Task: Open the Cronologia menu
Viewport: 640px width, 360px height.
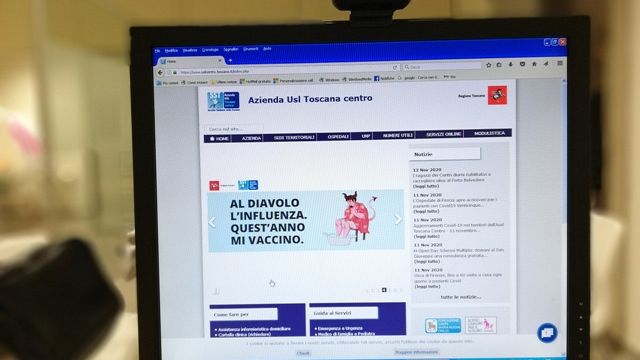Action: 210,50
